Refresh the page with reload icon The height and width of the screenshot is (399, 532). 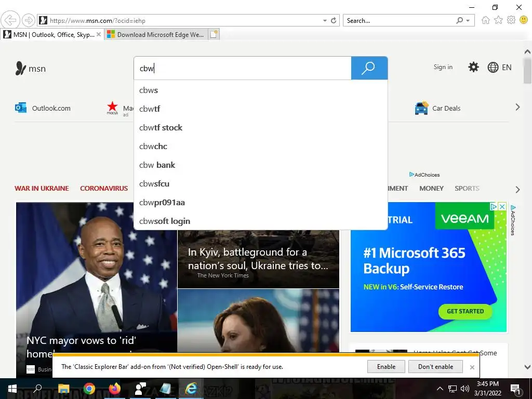click(x=334, y=20)
